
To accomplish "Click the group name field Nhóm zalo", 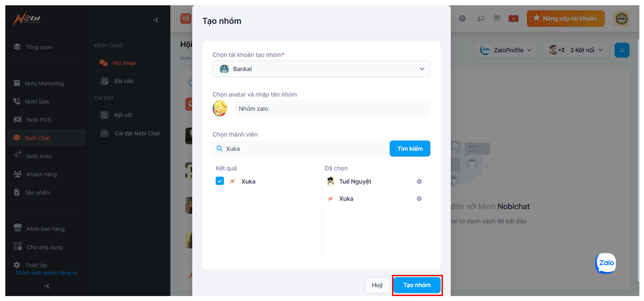I will 332,108.
